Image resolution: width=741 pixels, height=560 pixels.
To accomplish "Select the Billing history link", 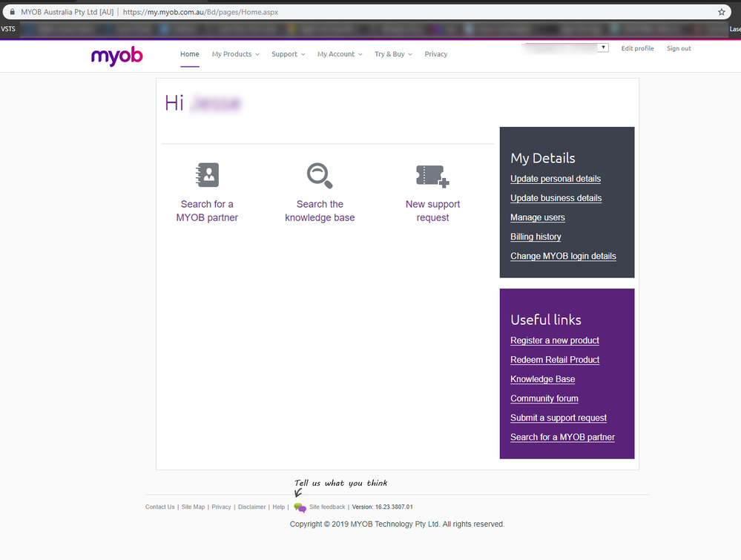I will click(536, 237).
